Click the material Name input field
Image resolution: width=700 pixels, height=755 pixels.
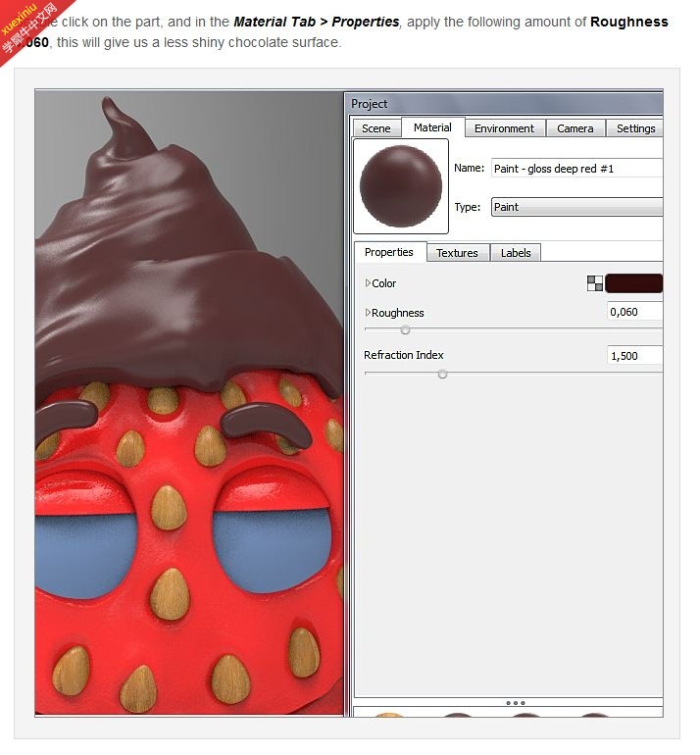[576, 169]
